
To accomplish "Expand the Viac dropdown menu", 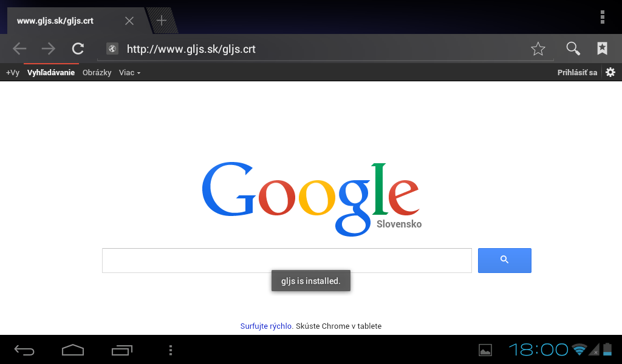I will pos(130,72).
